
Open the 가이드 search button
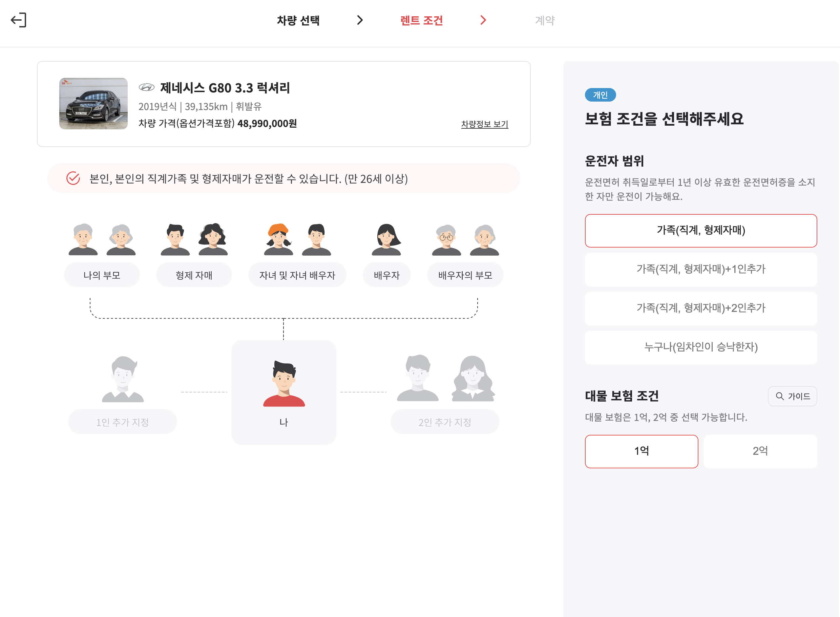[x=792, y=396]
